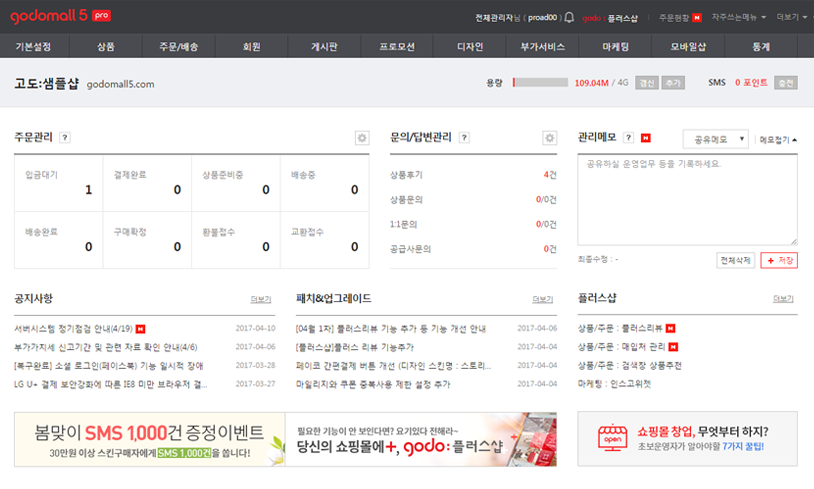Click 더보기 link in 플러스샵 section
The image size is (814, 489).
(783, 298)
